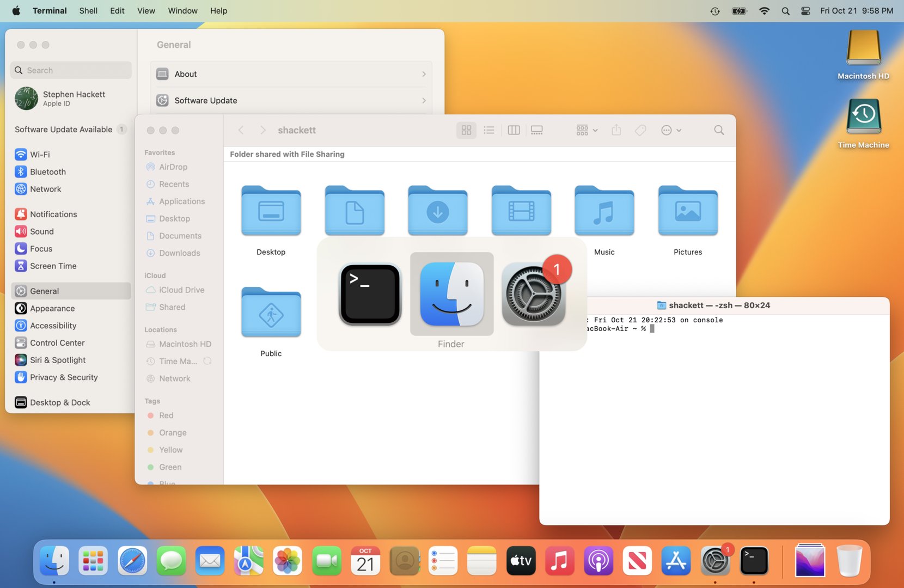Open the Finder share button

616,130
